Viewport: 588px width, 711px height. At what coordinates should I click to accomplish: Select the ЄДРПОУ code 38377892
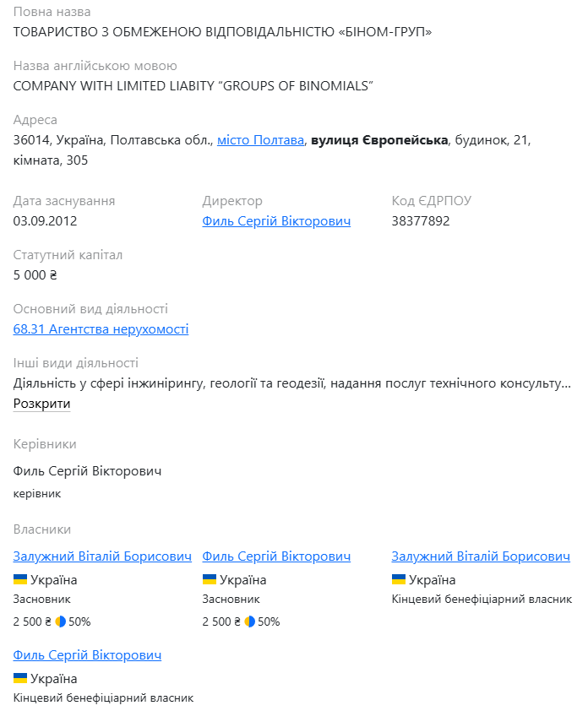click(x=421, y=221)
